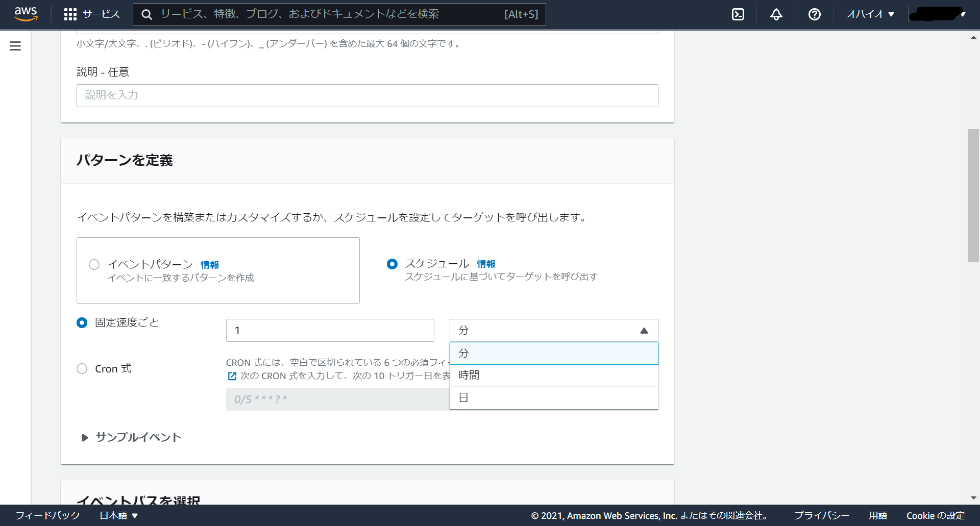Viewport: 980px width, 526px height.
Task: Open the help question-mark menu
Action: tap(815, 14)
